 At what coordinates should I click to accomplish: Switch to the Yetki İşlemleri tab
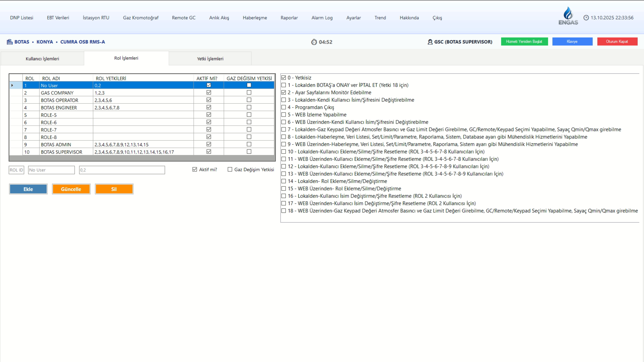[210, 59]
